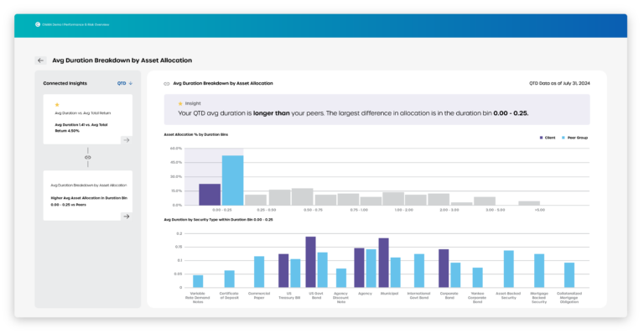
Task: Click the Yankee Corporate Bond bar
Action: coord(477,278)
